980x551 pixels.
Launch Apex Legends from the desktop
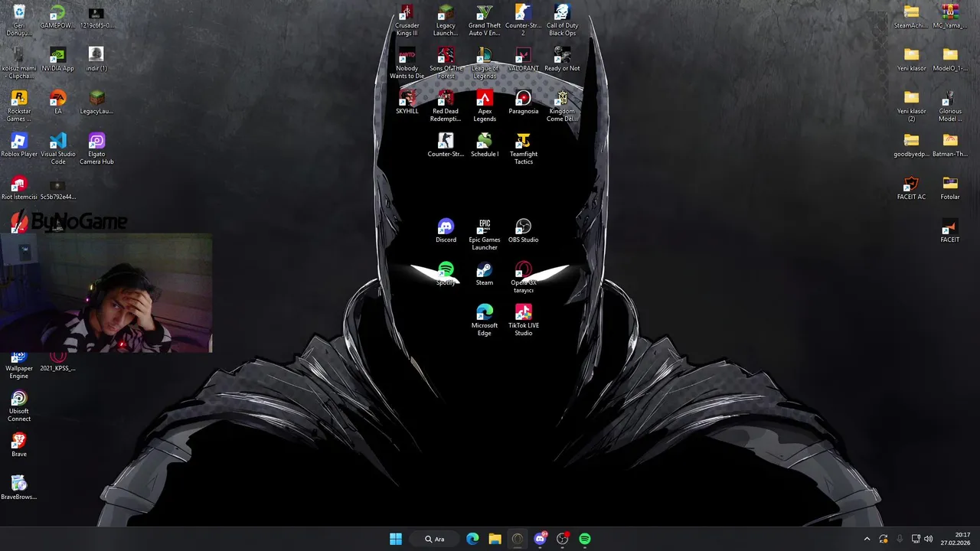[485, 106]
